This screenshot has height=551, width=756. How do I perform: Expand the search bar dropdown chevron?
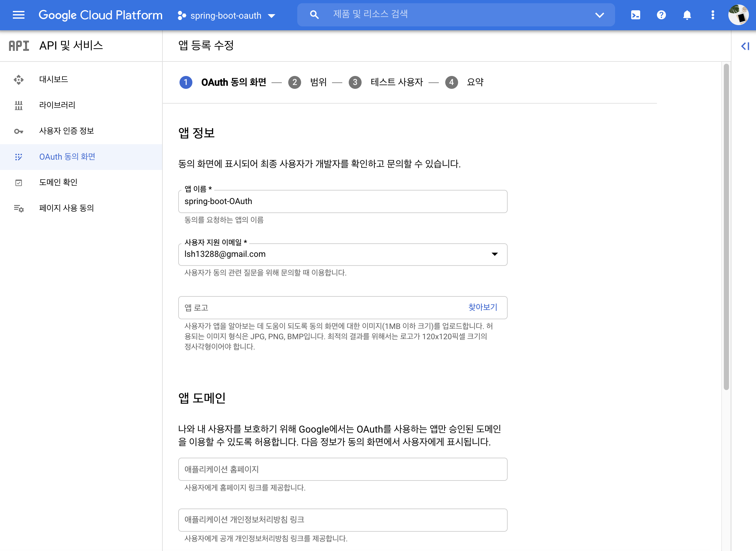pos(599,15)
